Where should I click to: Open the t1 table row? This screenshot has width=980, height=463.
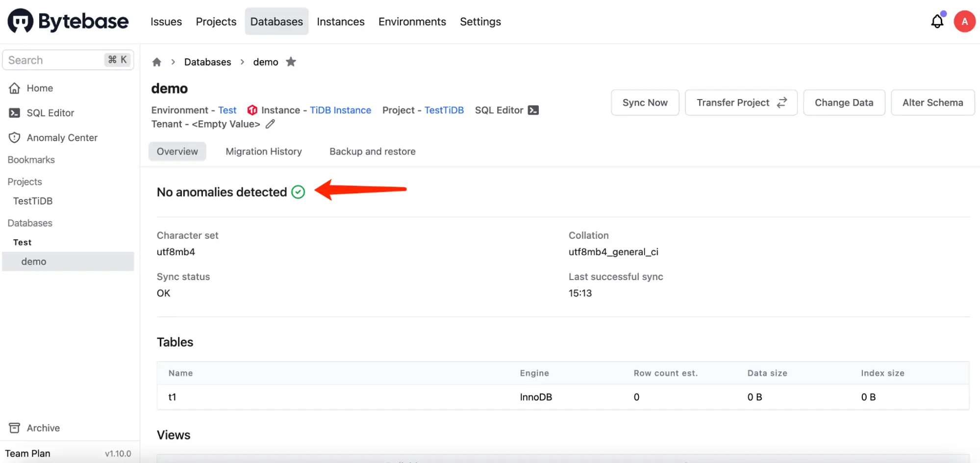pyautogui.click(x=563, y=397)
